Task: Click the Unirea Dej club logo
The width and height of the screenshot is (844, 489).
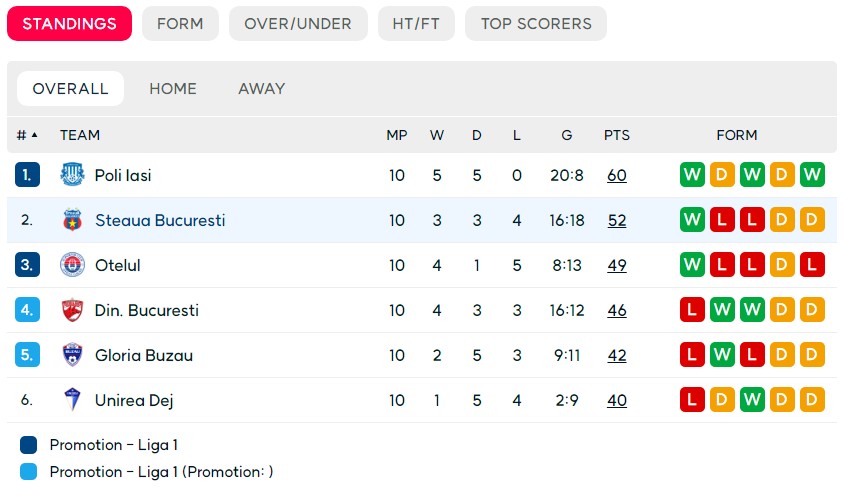Action: [x=72, y=400]
